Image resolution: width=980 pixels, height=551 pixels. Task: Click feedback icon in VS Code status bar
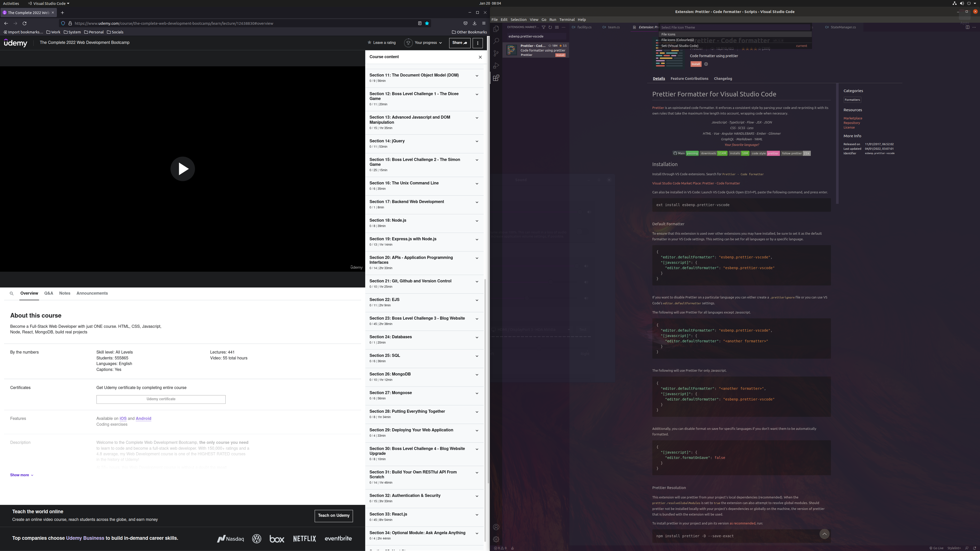pos(967,548)
